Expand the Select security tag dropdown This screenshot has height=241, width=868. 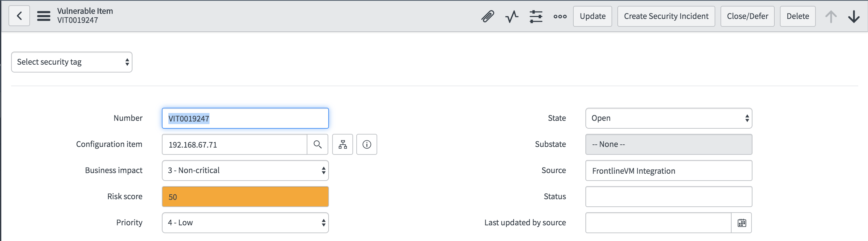pyautogui.click(x=72, y=62)
